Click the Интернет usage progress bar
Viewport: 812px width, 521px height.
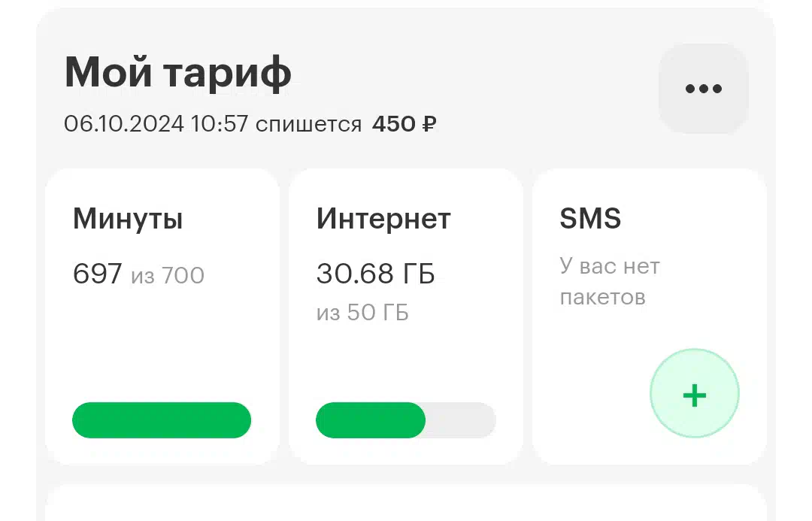click(405, 420)
